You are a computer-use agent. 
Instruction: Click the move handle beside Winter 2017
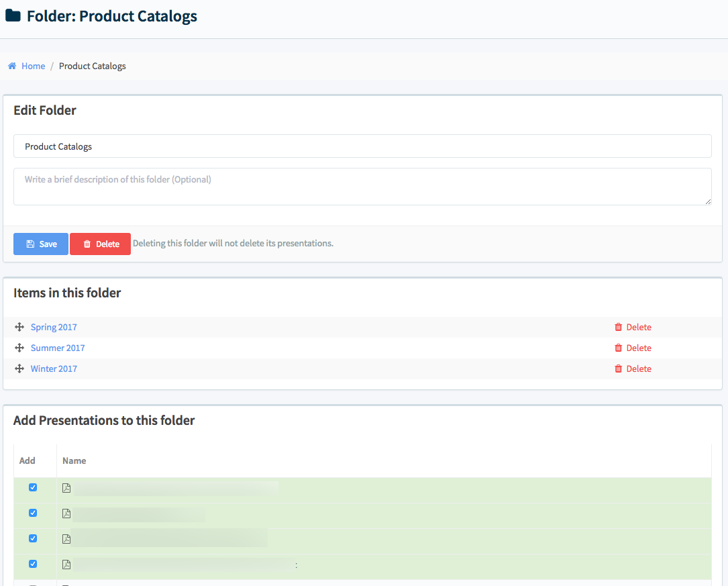(x=19, y=369)
